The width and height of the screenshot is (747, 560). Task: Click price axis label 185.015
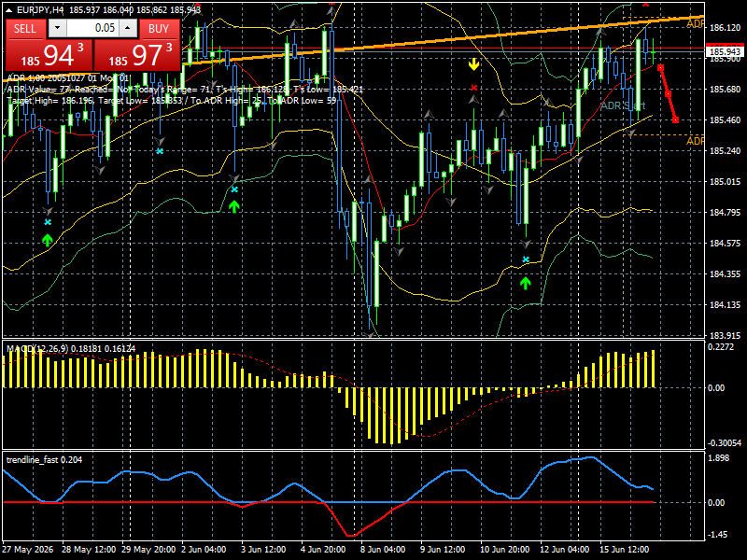726,181
